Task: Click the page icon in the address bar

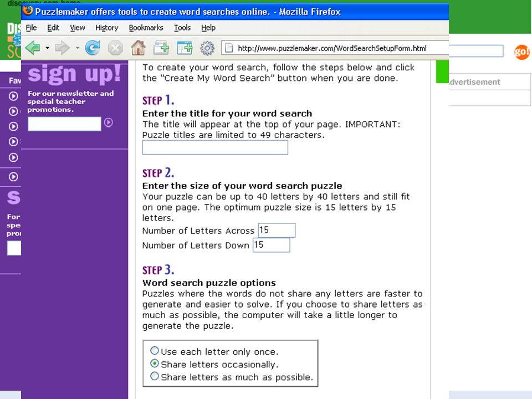Action: [229, 48]
